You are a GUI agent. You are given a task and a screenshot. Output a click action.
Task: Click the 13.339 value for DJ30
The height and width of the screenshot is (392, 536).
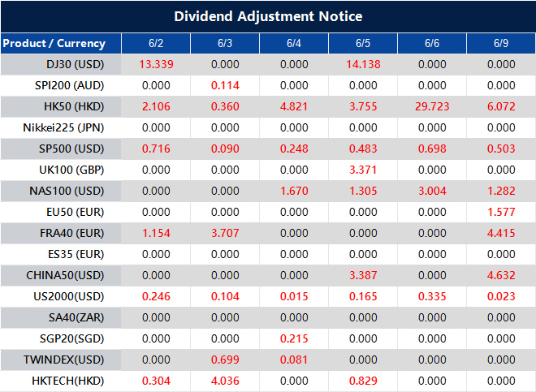pos(156,64)
